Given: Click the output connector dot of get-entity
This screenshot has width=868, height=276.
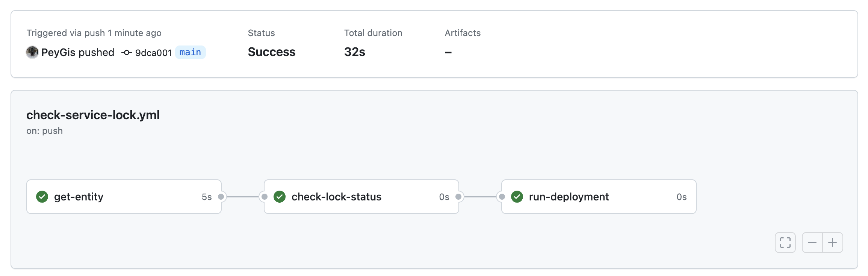Looking at the screenshot, I should click(x=221, y=197).
